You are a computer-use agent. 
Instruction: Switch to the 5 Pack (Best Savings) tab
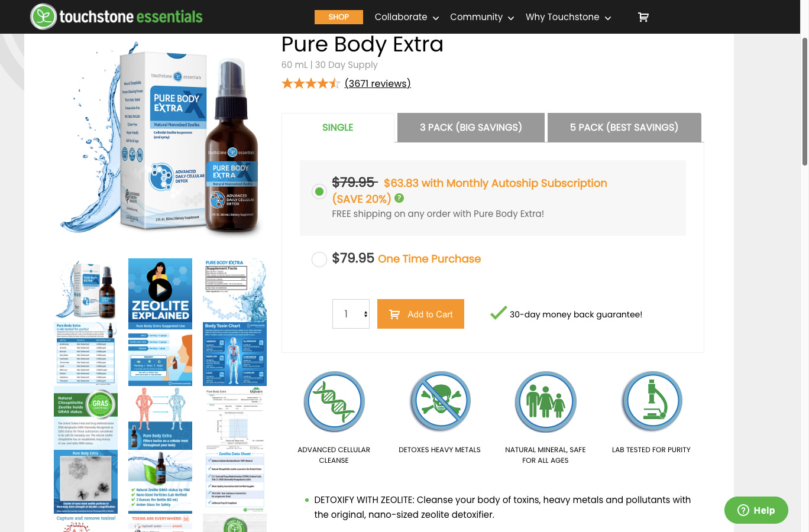tap(624, 127)
